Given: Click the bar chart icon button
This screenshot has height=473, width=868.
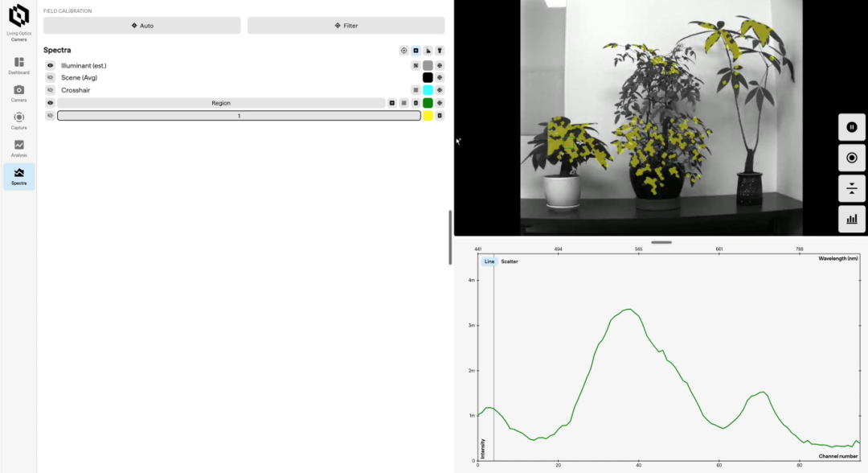Looking at the screenshot, I should click(852, 218).
